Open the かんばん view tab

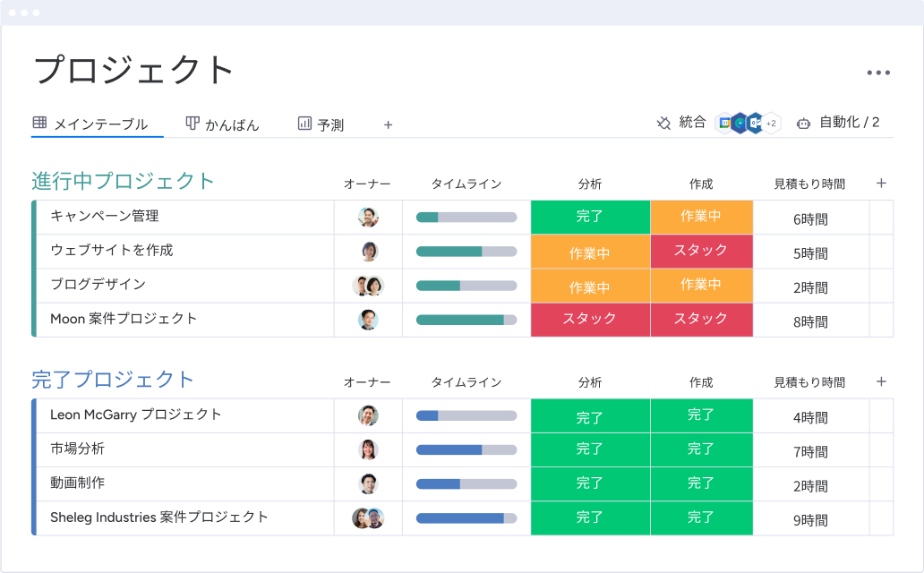[x=223, y=124]
